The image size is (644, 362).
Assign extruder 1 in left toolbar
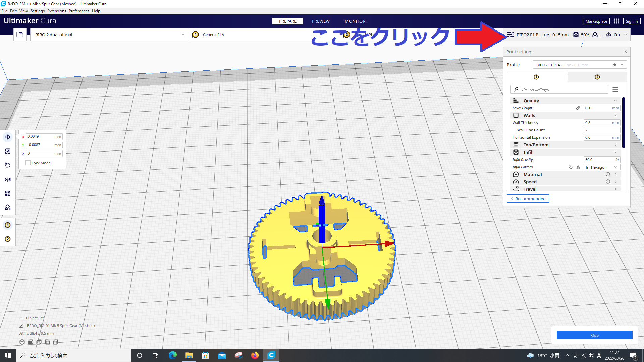point(8,225)
